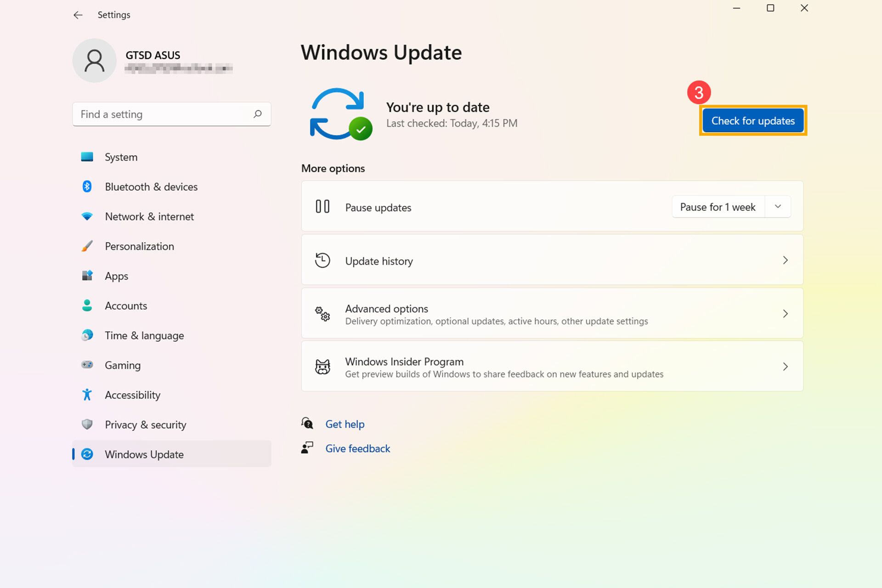This screenshot has width=882, height=588.
Task: Click the Accounts person icon
Action: coord(87,305)
